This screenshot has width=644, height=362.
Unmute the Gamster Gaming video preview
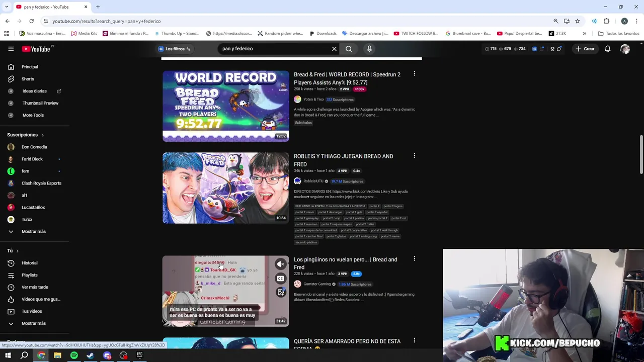point(281,264)
